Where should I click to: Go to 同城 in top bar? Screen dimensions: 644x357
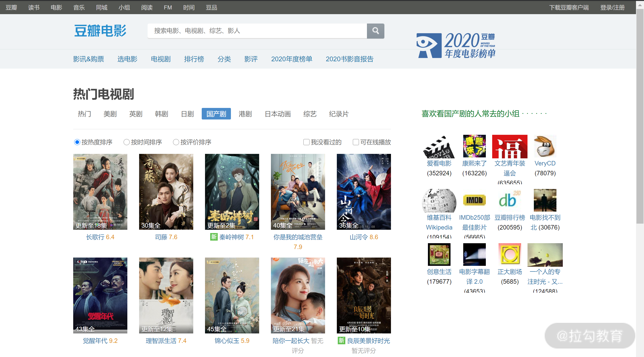point(101,8)
